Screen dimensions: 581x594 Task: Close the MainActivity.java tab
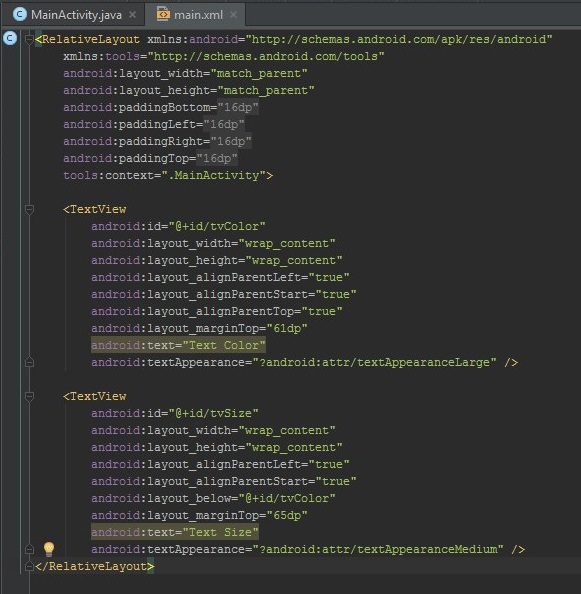coord(133,15)
